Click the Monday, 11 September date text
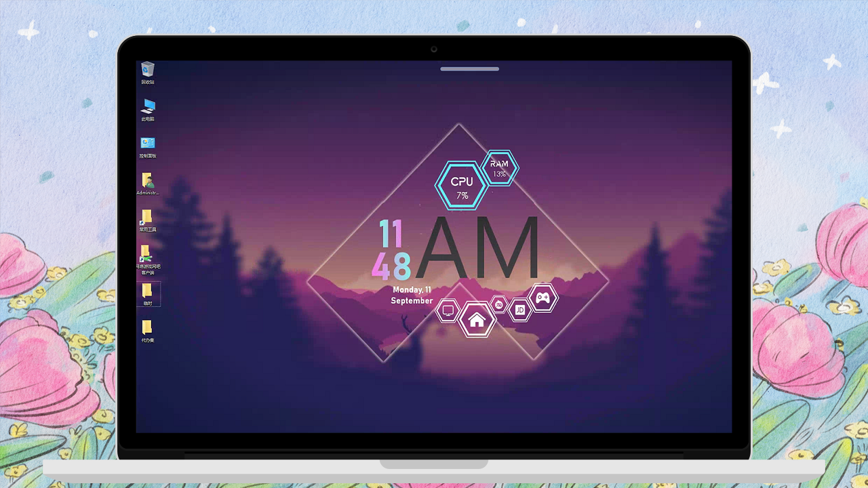Screen dimensions: 868x488 click(412, 296)
